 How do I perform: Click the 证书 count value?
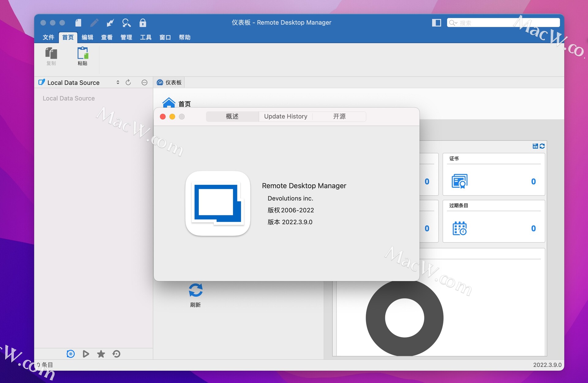[533, 181]
